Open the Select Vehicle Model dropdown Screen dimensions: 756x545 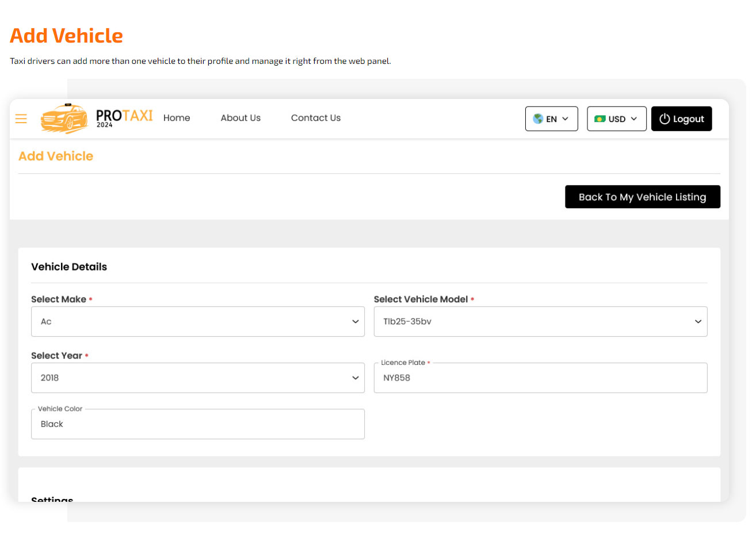click(540, 321)
